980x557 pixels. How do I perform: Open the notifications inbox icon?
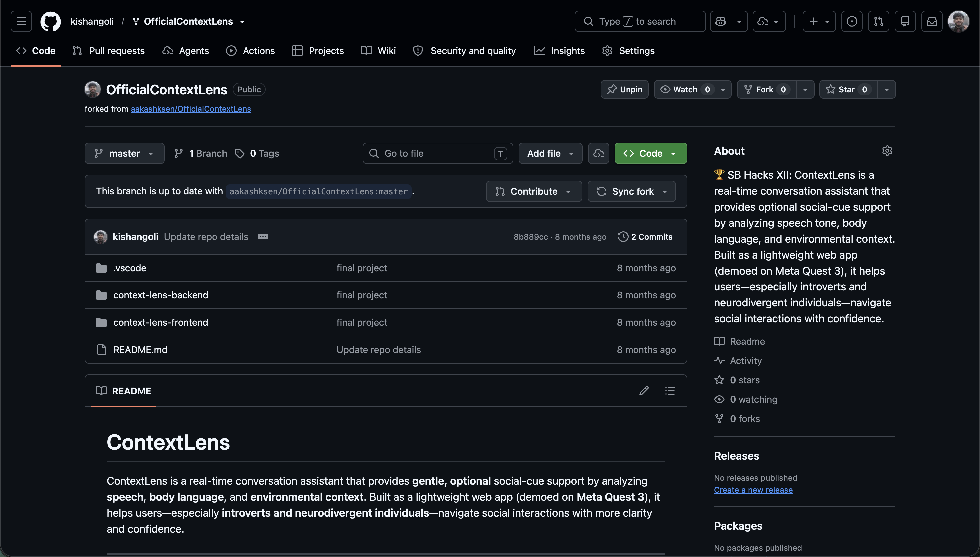point(932,21)
